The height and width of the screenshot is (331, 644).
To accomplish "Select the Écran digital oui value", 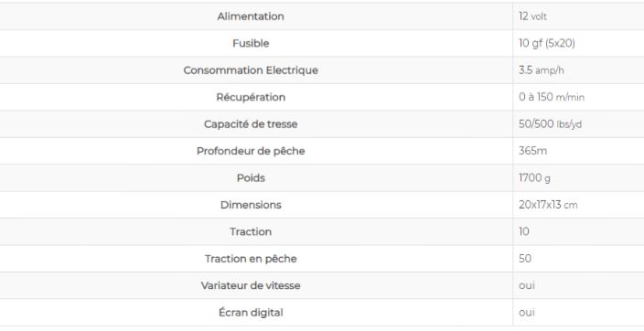I will tap(527, 313).
